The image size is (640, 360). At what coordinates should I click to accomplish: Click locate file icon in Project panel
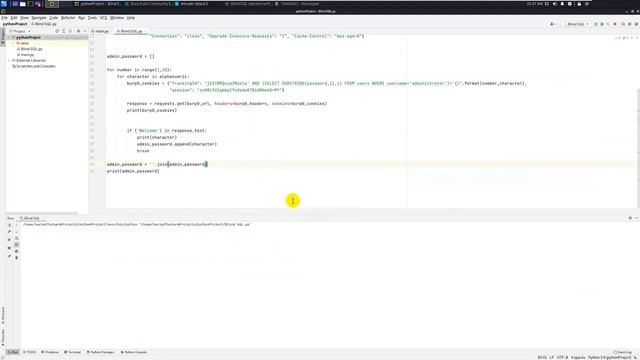pyautogui.click(x=57, y=31)
